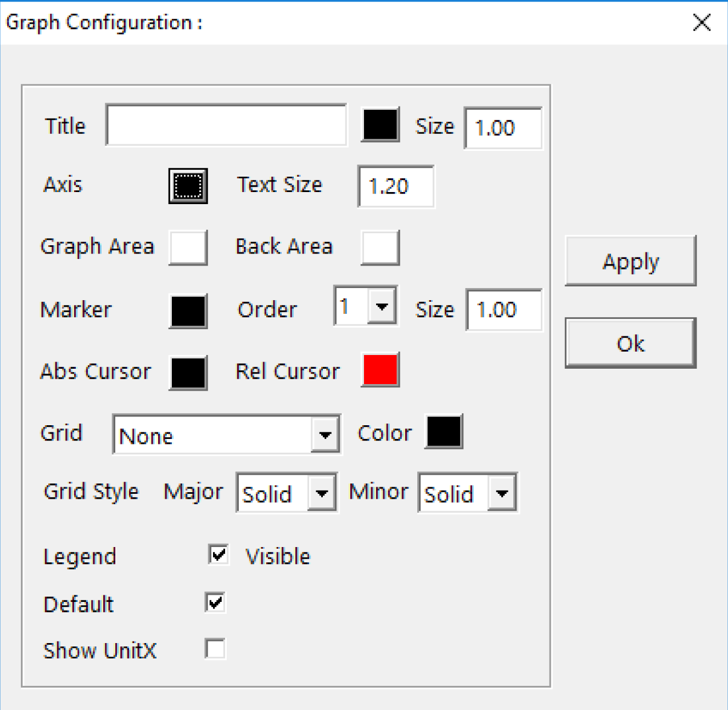Pick the Back Area color swatch
The width and height of the screenshot is (728, 710).
pyautogui.click(x=380, y=247)
